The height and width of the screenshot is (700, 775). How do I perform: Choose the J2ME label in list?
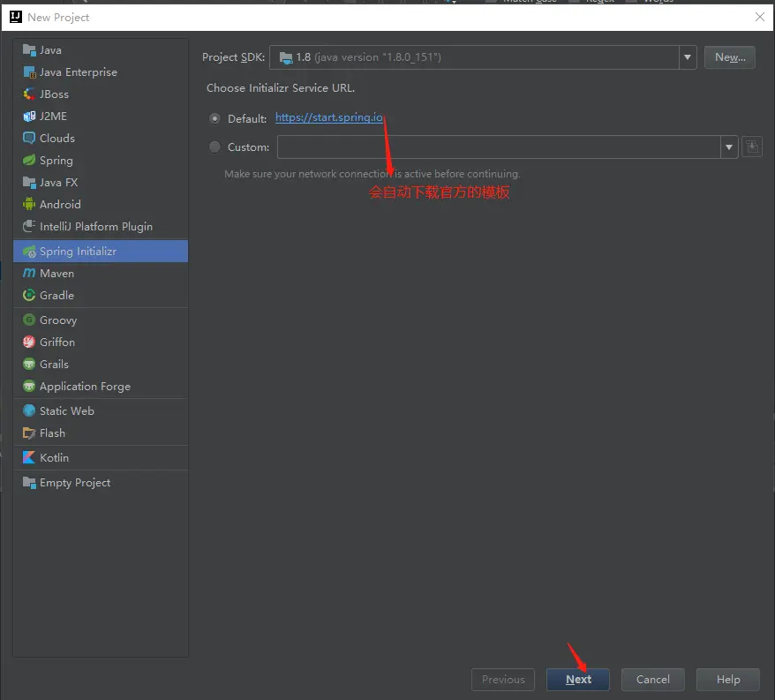[53, 117]
